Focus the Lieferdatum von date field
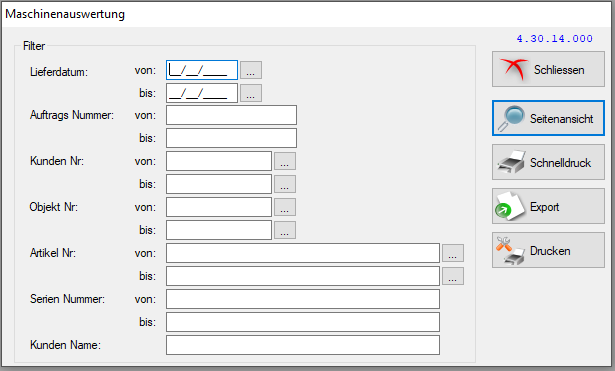The image size is (615, 371). [x=202, y=70]
